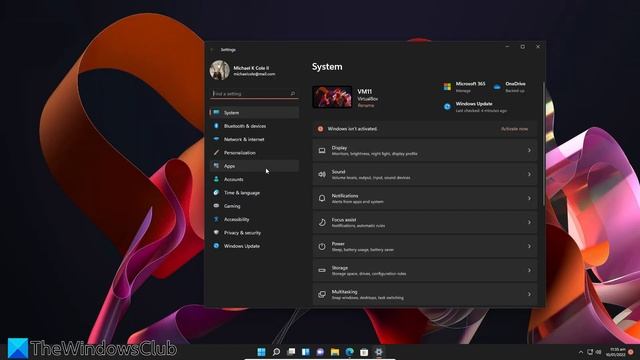Open Bluetooth & devices settings
The width and height of the screenshot is (640, 360).
point(254,126)
